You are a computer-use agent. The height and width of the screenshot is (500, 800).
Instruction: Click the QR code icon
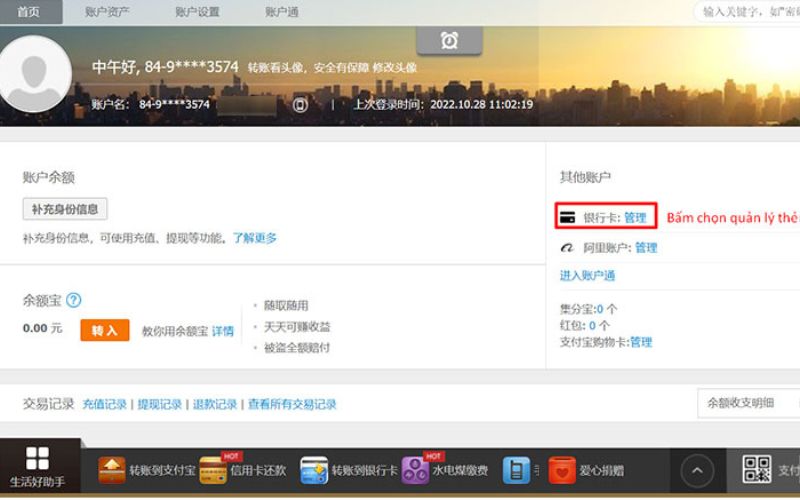coord(757,469)
